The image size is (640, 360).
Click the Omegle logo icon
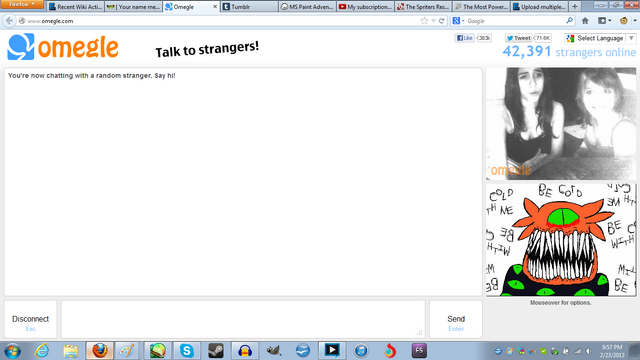20,47
